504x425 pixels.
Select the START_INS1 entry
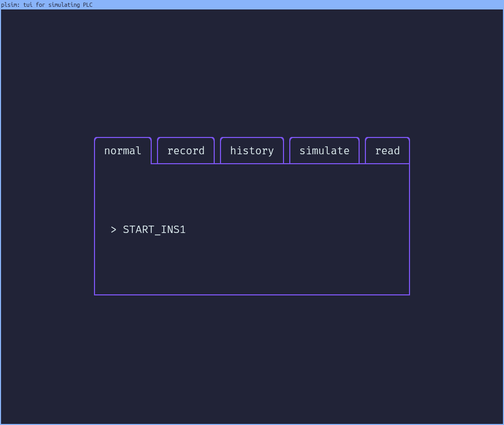[154, 230]
